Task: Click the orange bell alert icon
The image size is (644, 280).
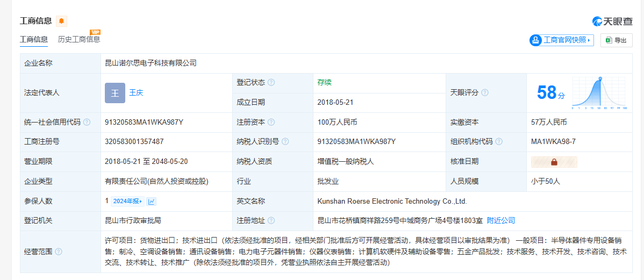Action: [x=61, y=21]
